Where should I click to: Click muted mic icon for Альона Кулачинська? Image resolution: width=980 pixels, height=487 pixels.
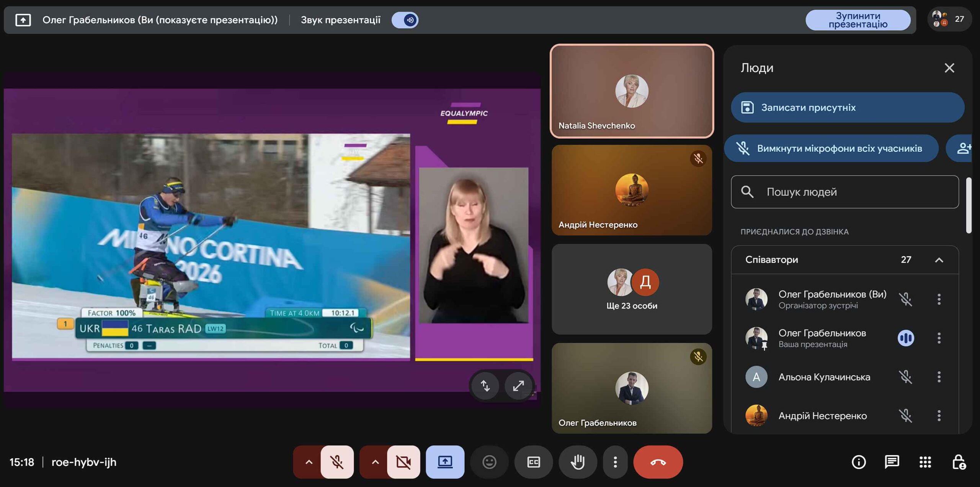tap(905, 377)
